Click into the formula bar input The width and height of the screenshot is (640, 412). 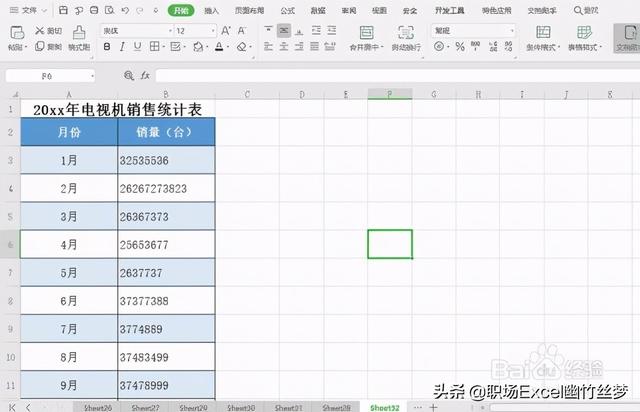(398, 76)
